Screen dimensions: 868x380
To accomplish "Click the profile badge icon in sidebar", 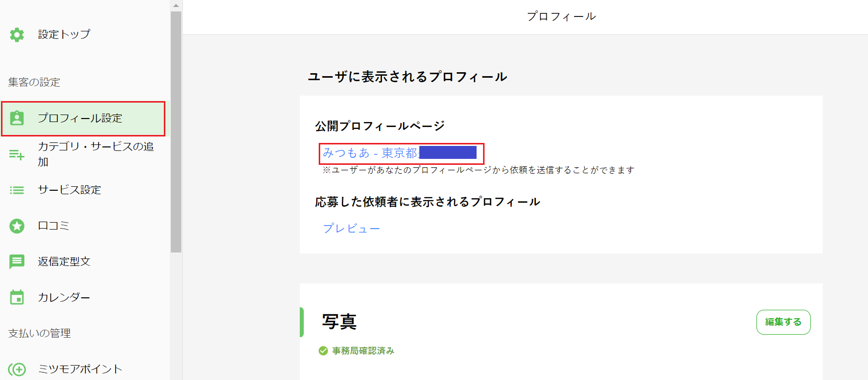I will 17,118.
